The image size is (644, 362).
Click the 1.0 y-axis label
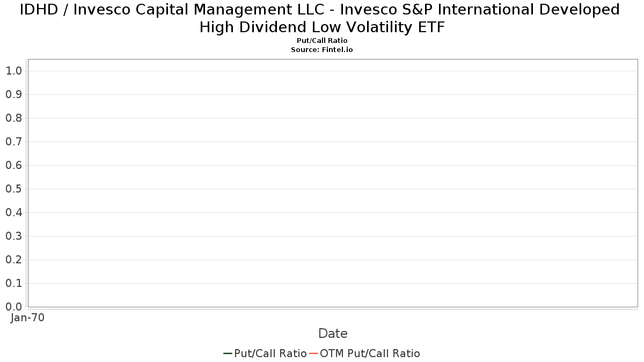(13, 71)
